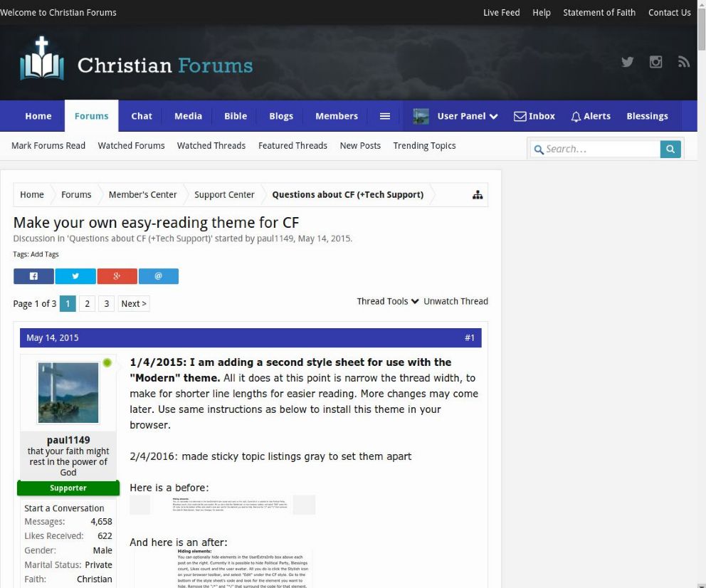The width and height of the screenshot is (706, 588).
Task: Open the Bible menu item
Action: pyautogui.click(x=236, y=116)
